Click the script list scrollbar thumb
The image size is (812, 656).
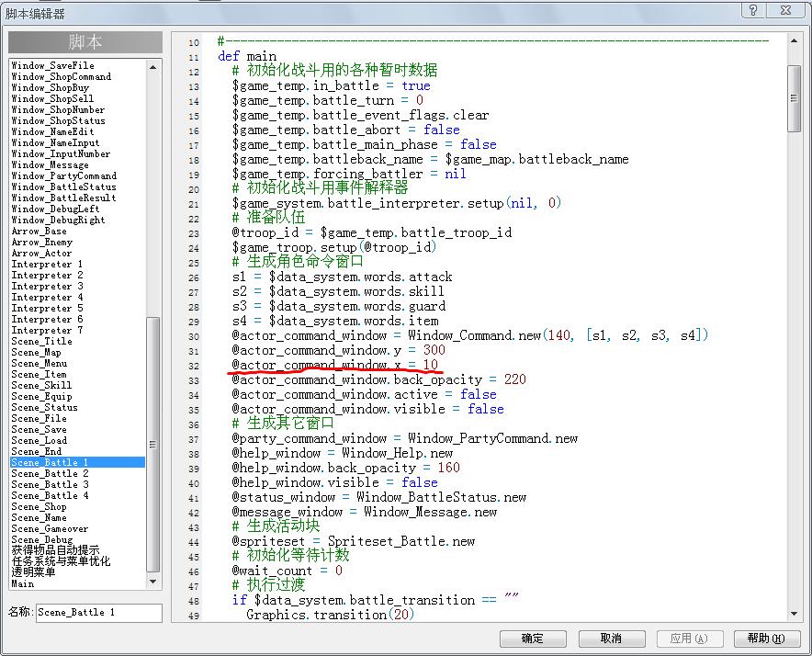152,445
